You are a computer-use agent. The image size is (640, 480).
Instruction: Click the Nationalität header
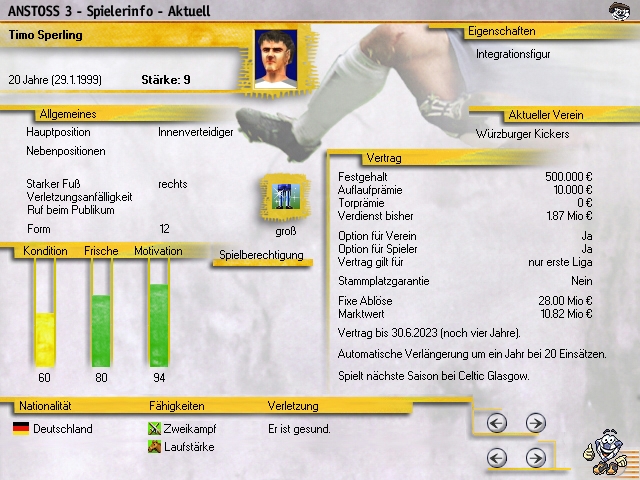point(45,406)
